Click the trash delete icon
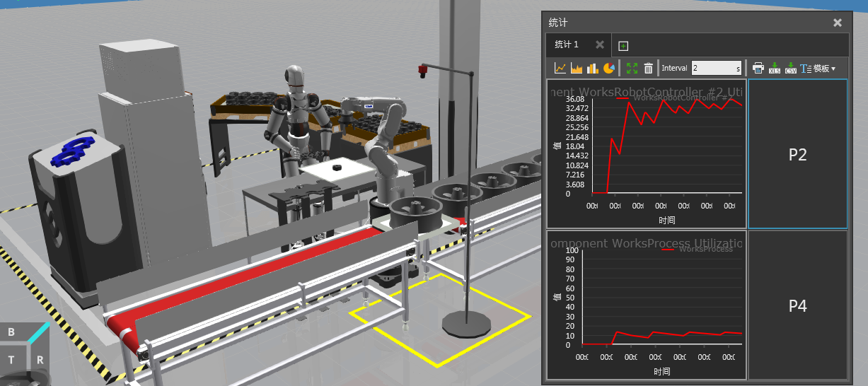868x386 pixels. point(648,68)
